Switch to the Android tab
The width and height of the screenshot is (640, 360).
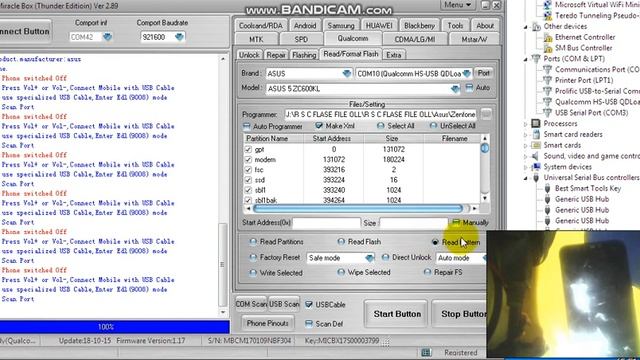click(x=305, y=25)
